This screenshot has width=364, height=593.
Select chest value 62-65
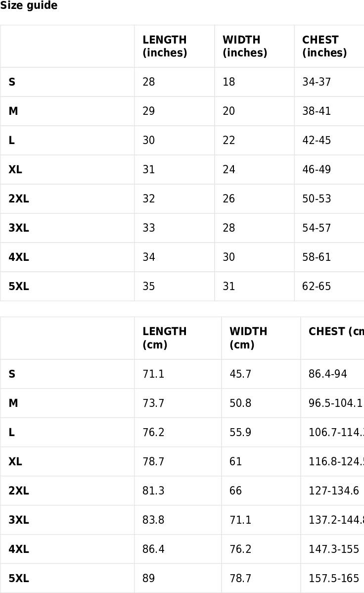317,286
